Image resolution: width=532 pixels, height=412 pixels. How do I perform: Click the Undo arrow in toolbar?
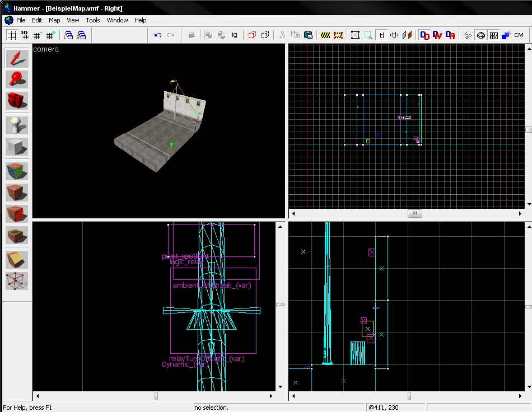[x=158, y=35]
